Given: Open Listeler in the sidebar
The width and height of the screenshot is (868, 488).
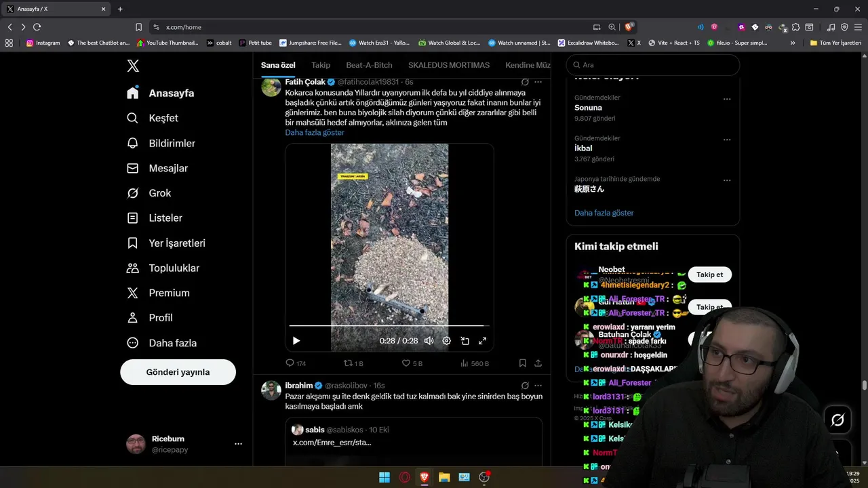Looking at the screenshot, I should click(x=155, y=218).
